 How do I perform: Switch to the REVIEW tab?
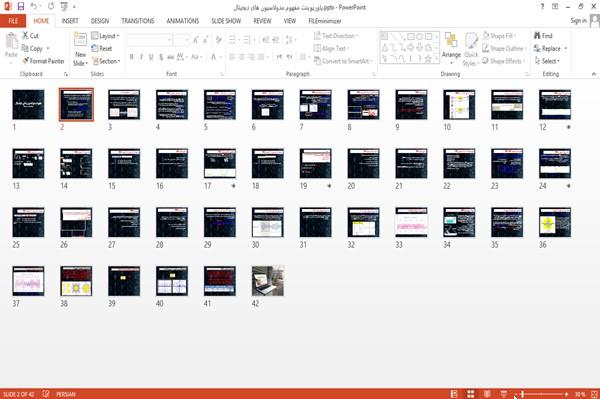[x=262, y=21]
